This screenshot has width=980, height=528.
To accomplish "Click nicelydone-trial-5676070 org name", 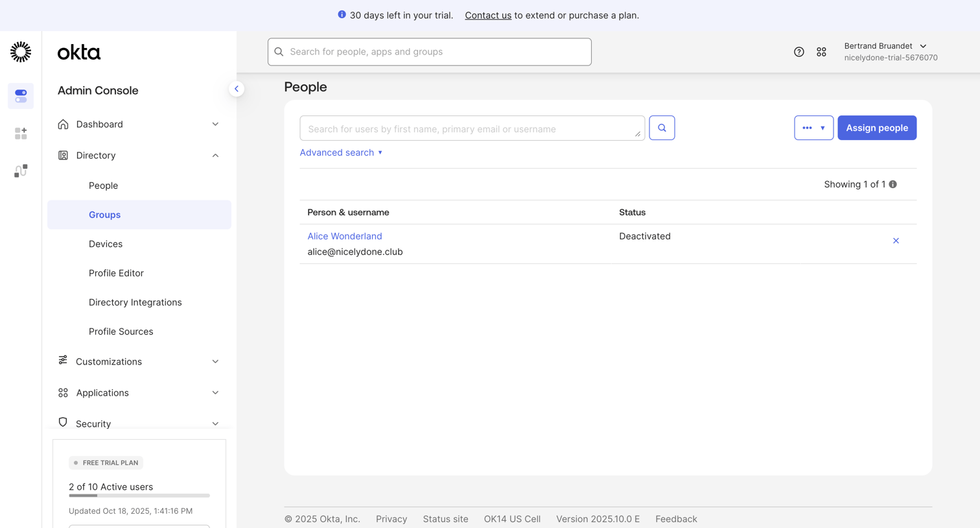I will point(891,58).
